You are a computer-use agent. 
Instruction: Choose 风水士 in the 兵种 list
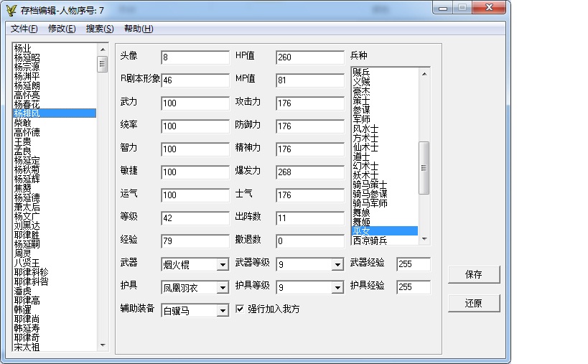[x=385, y=129]
